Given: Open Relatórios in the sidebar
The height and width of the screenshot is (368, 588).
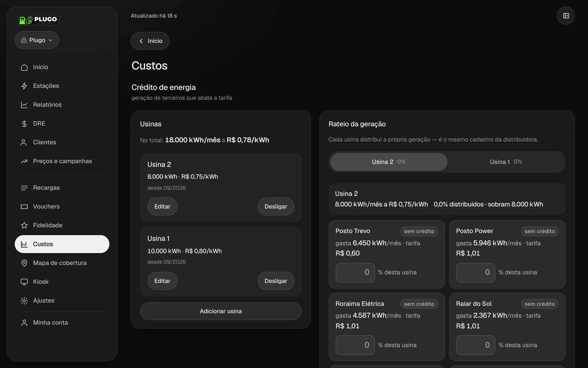Looking at the screenshot, I should click(x=62, y=105).
